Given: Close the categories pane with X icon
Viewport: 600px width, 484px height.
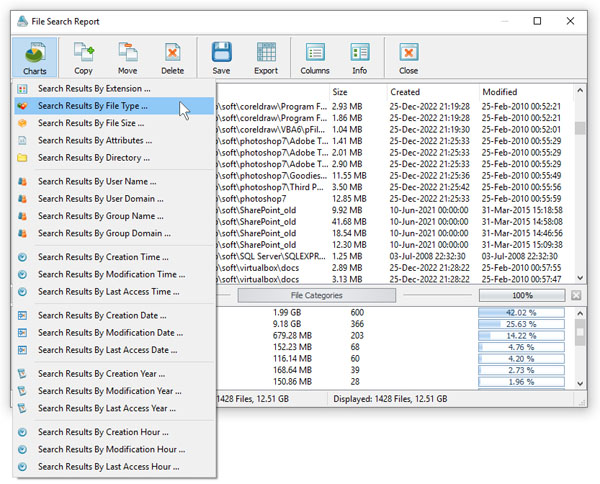Looking at the screenshot, I should [576, 295].
